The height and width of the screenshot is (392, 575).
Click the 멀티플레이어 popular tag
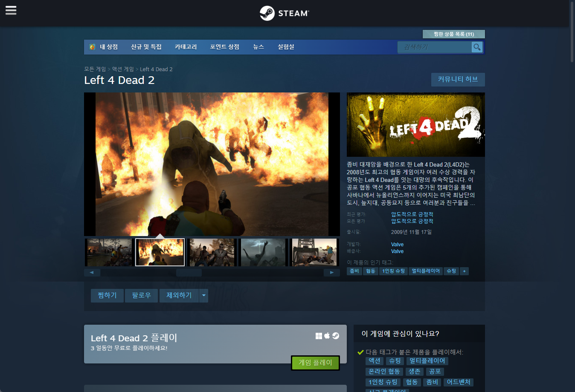(x=426, y=271)
